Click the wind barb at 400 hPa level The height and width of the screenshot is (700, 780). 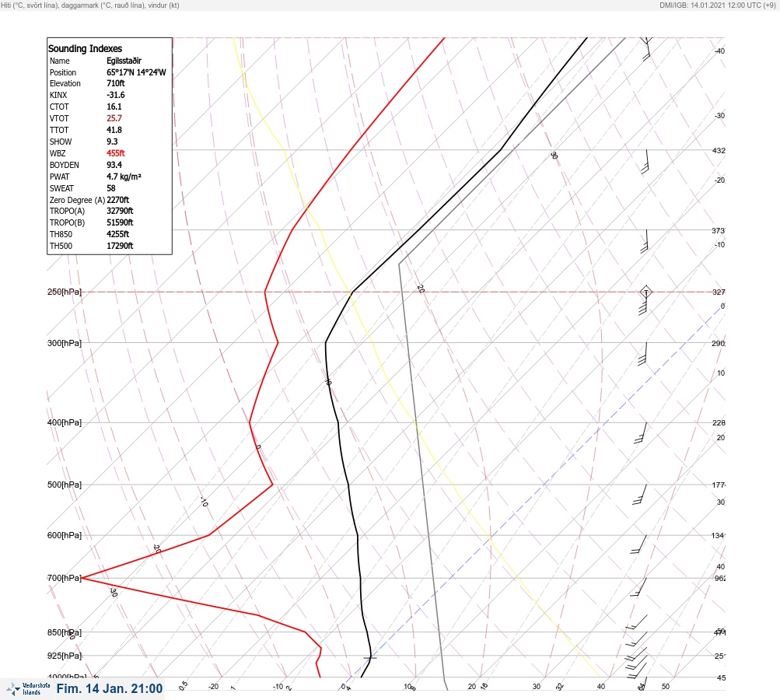641,432
